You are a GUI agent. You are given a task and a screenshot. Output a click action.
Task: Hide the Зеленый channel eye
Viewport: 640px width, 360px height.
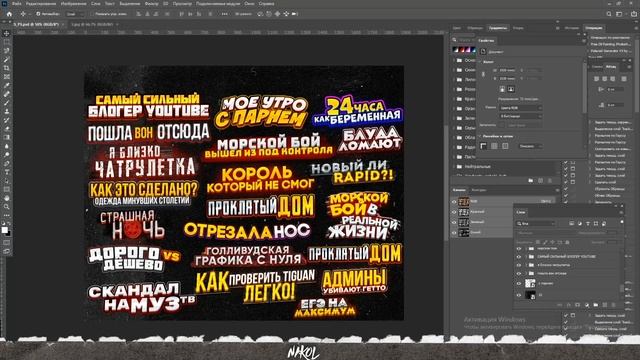coord(454,222)
